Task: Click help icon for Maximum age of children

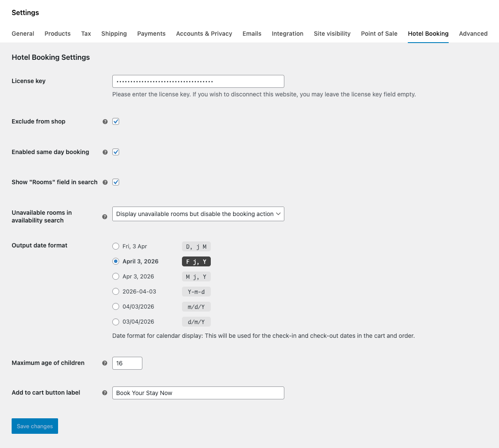Action: coord(105,363)
